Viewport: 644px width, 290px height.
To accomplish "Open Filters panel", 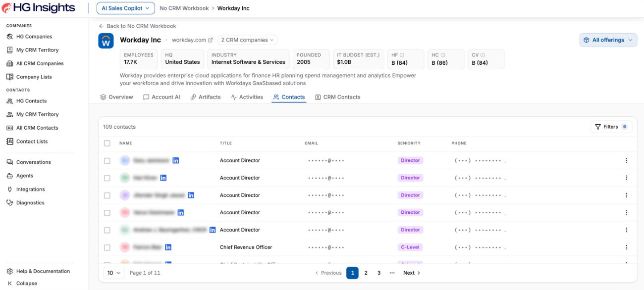I will [611, 127].
